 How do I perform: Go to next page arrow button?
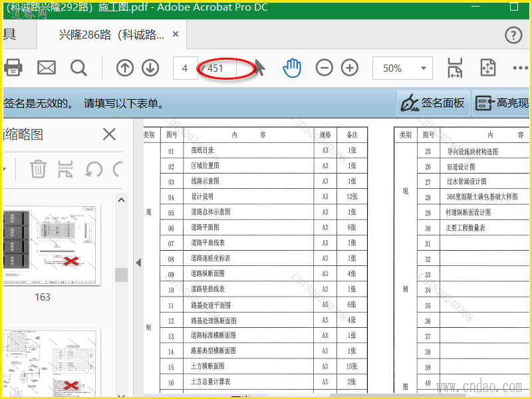150,68
